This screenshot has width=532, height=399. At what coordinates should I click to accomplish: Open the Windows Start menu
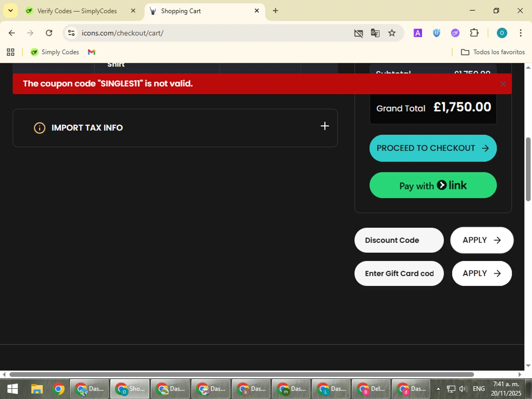[12, 389]
